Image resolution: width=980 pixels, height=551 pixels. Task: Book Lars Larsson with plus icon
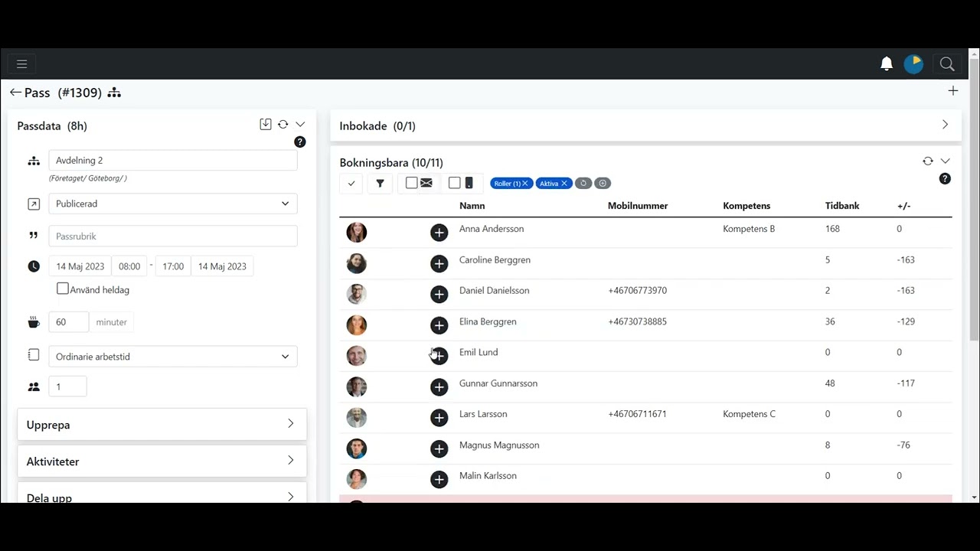coord(439,418)
